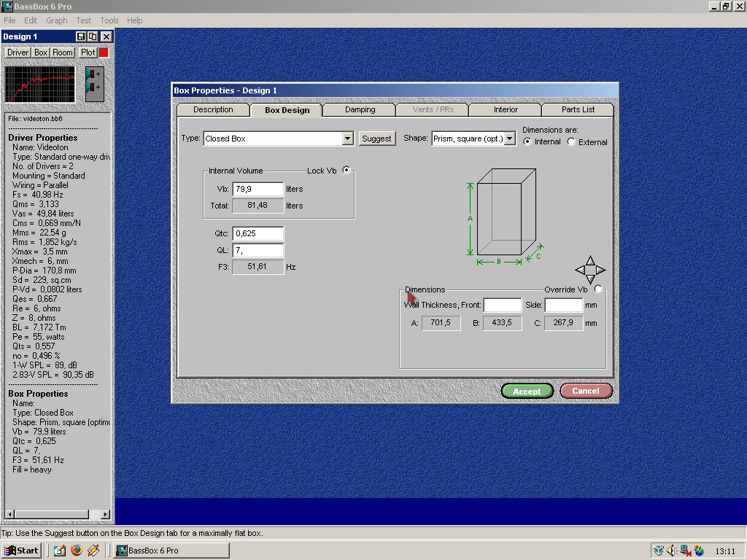Click the dimension C value 267,9
747x560 pixels.
tap(564, 323)
